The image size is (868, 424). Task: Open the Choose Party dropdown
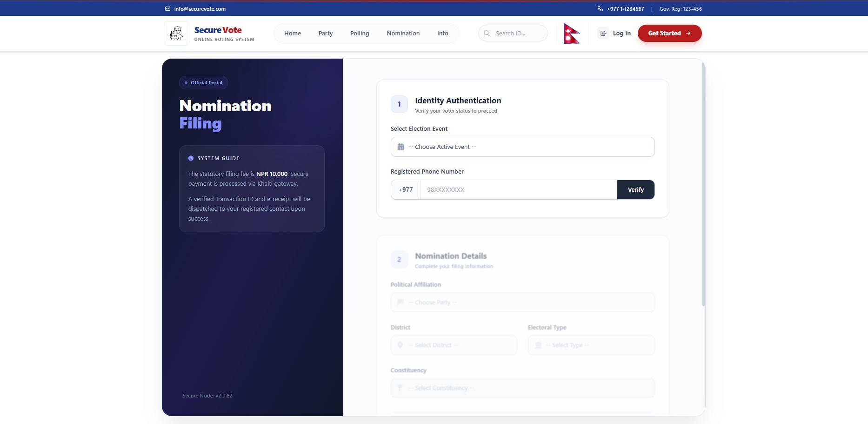click(522, 303)
